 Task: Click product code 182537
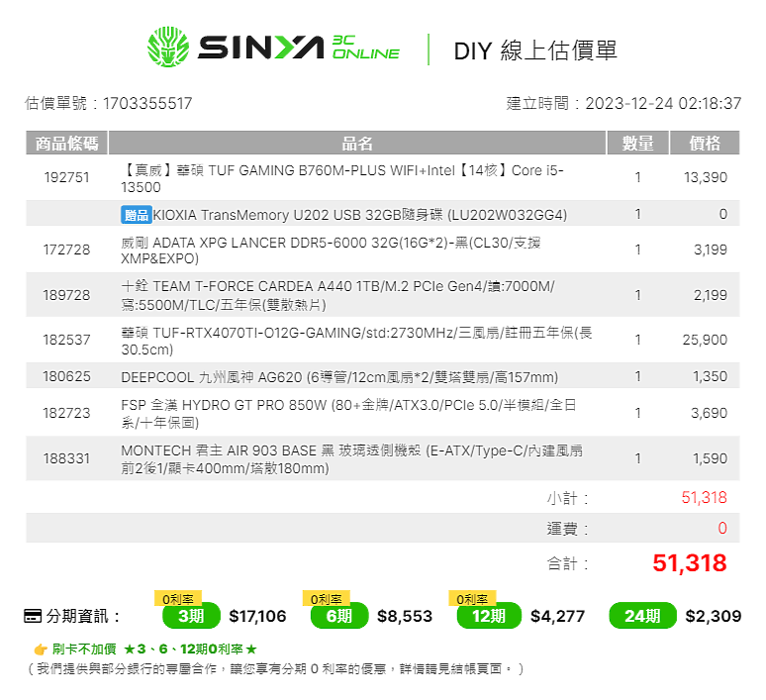pyautogui.click(x=67, y=340)
